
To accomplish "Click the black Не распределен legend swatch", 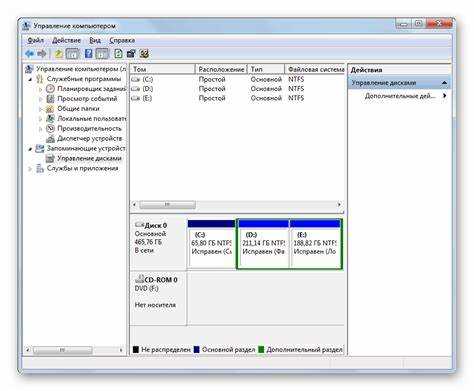I will (136, 350).
